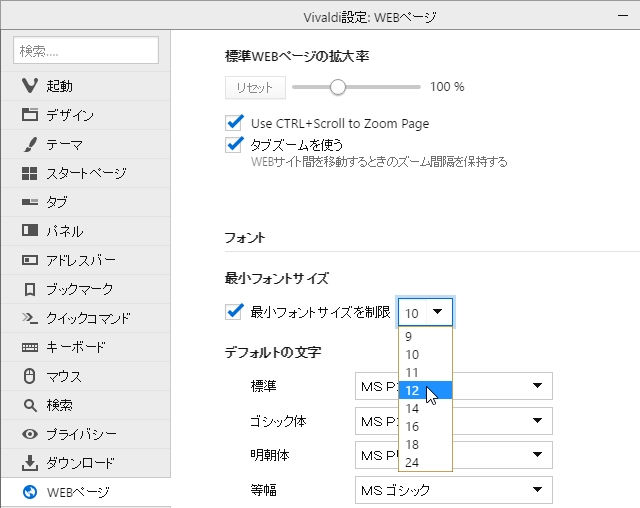Expand the 明朝体 font dropdown

pos(454,455)
